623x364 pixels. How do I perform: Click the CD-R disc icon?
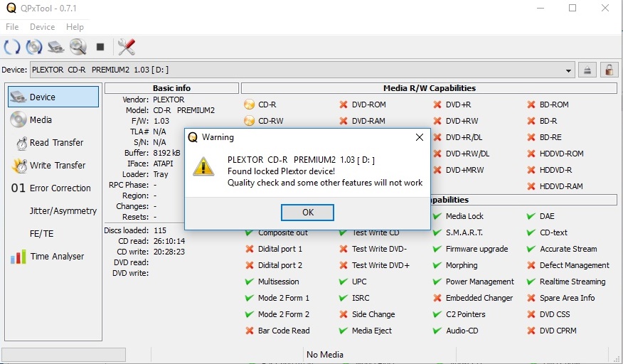(x=249, y=105)
